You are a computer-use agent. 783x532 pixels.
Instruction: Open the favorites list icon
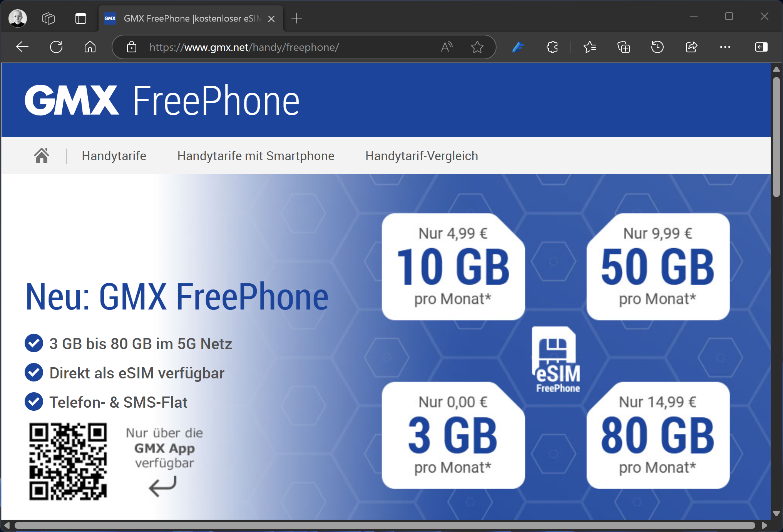pyautogui.click(x=590, y=47)
